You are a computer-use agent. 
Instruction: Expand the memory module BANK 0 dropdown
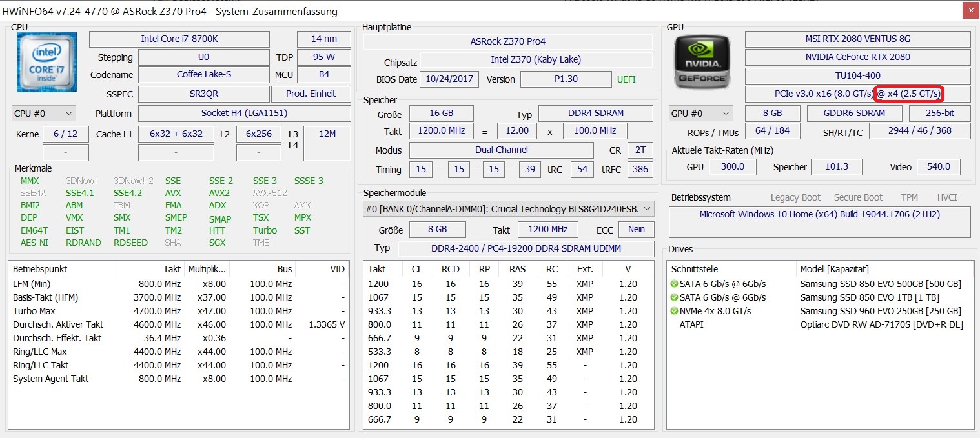coord(508,209)
